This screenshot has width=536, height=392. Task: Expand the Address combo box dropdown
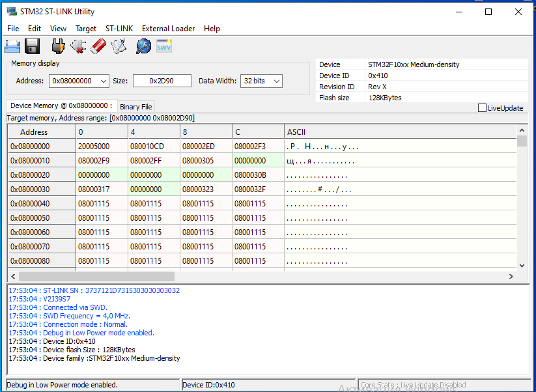coord(102,81)
